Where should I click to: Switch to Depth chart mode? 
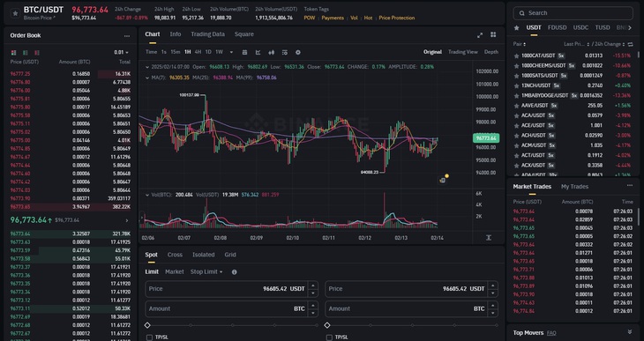tap(491, 52)
